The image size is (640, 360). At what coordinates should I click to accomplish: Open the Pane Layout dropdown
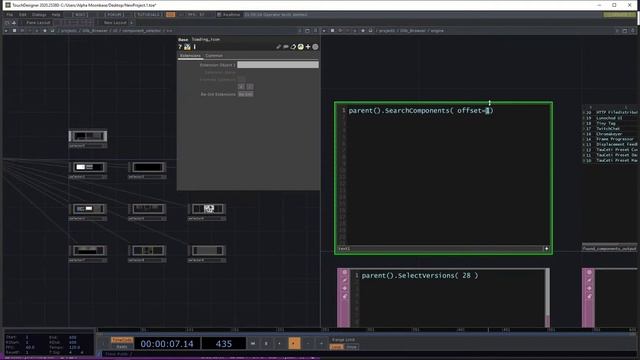(38, 23)
